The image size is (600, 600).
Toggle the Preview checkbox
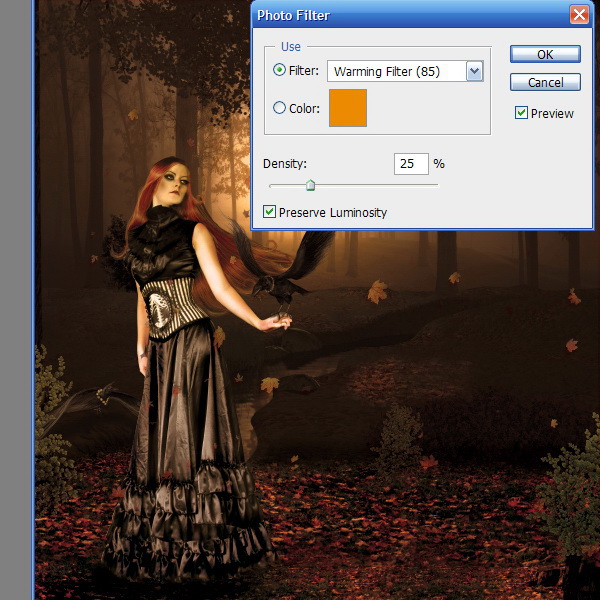521,113
